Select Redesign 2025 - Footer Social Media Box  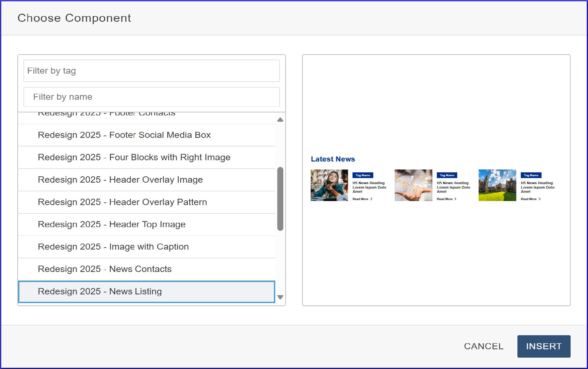click(x=124, y=135)
